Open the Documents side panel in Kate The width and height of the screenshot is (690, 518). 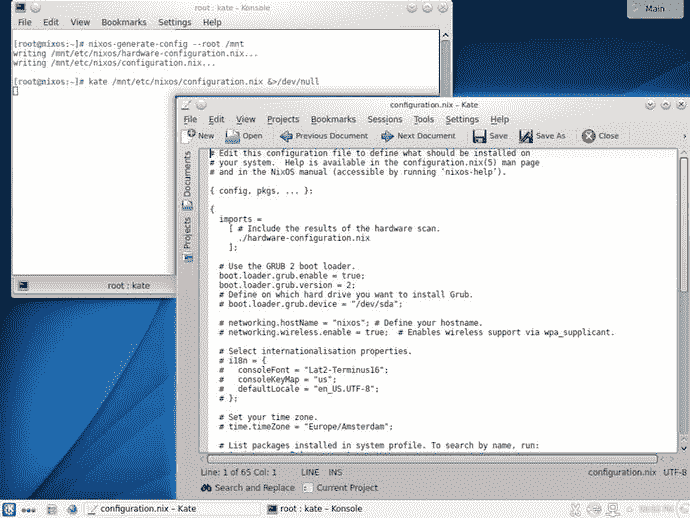(187, 180)
